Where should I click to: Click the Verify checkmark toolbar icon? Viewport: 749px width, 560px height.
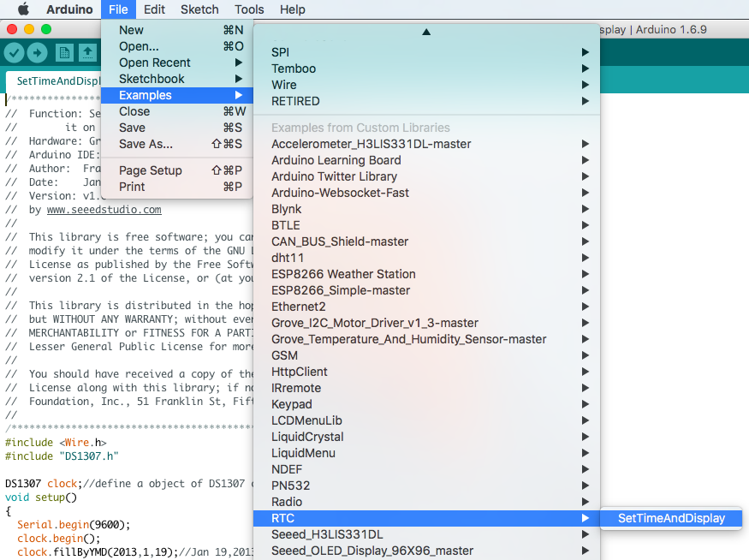pos(15,52)
